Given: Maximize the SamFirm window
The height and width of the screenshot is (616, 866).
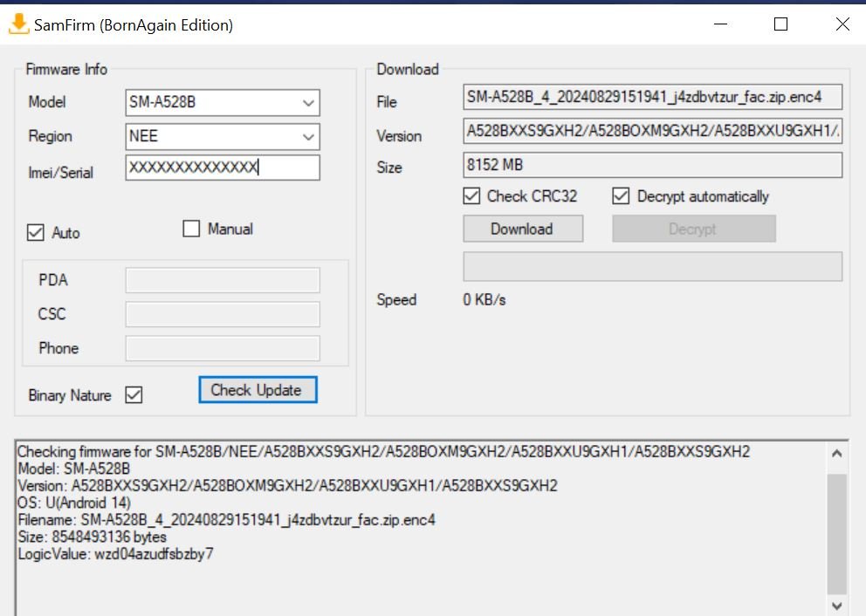Looking at the screenshot, I should [x=780, y=24].
